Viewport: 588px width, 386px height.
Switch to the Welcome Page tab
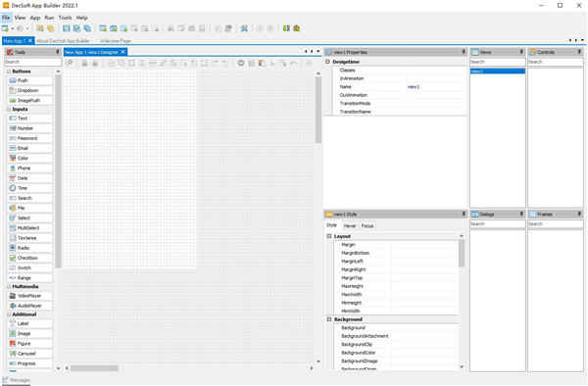point(116,40)
